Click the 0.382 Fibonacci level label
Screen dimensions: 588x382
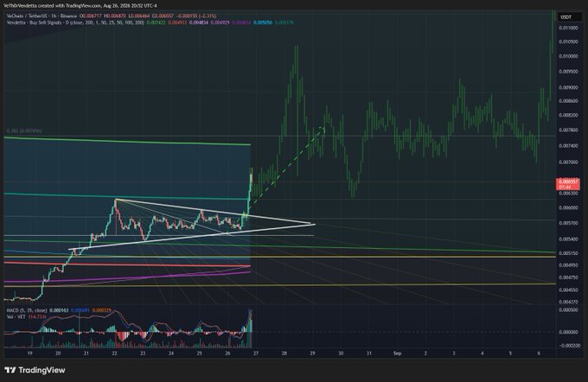pyautogui.click(x=24, y=131)
